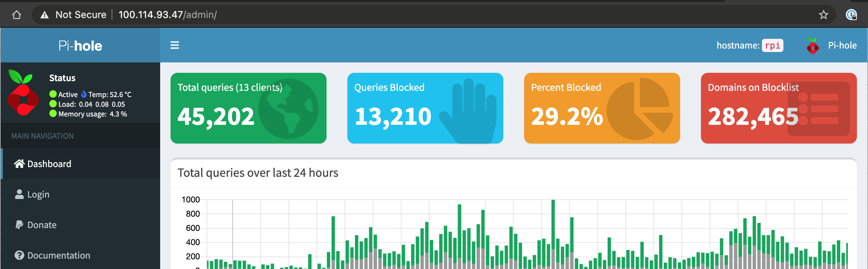This screenshot has height=269, width=868.
Task: Select the 45,202 total queries value
Action: pos(216,116)
